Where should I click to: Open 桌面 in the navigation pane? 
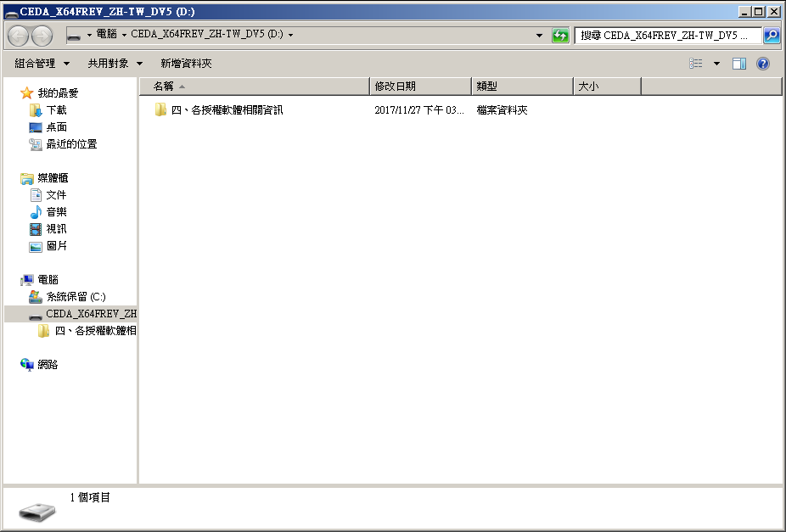coord(56,127)
